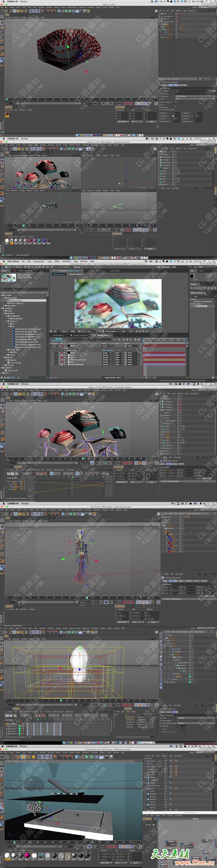Open blending mode dropdown for [flare] layer
217x868 pixels.
(106, 346)
